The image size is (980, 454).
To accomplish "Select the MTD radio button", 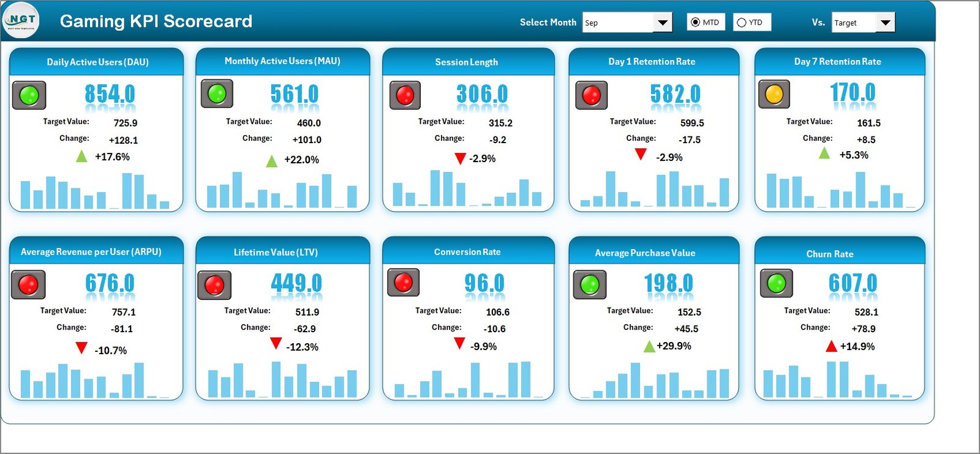I will coord(695,23).
